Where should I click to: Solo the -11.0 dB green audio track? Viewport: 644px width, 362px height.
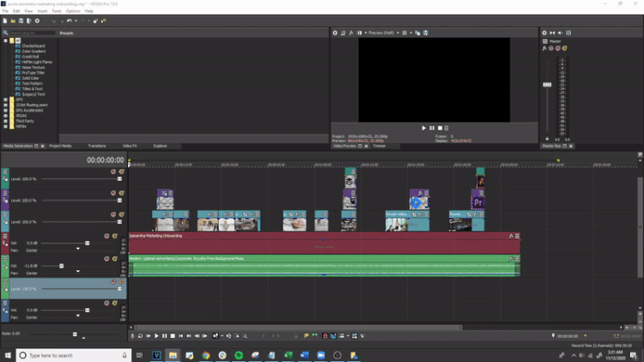click(115, 259)
